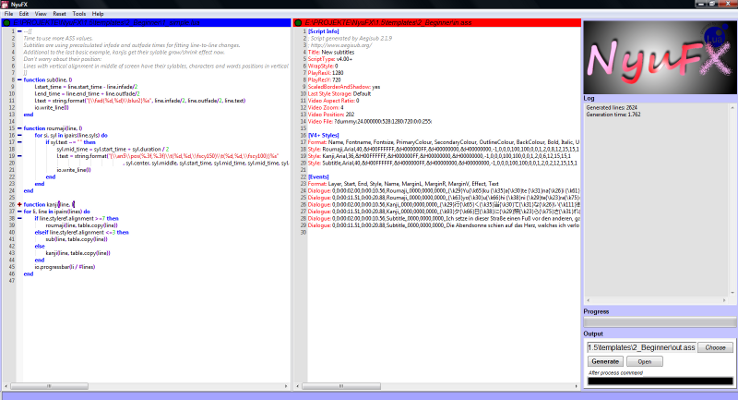Click the '[Events]' section line
738x400 pixels.
coord(318,177)
